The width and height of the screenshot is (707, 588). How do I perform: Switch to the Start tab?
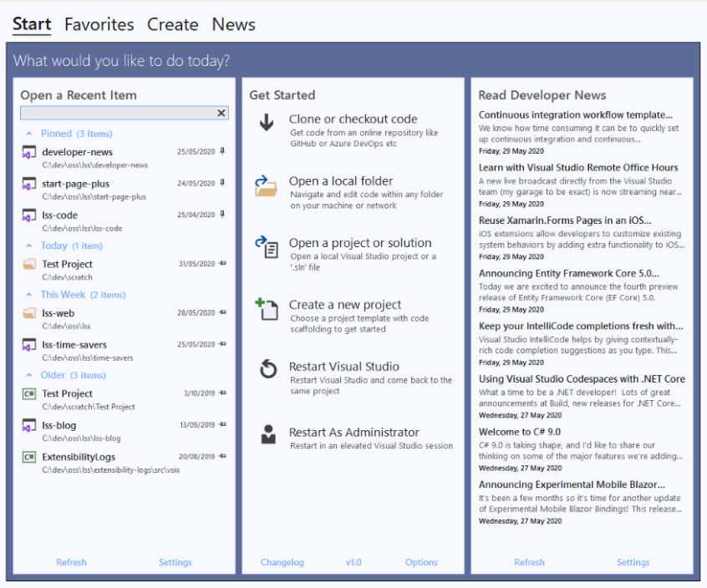pos(32,24)
